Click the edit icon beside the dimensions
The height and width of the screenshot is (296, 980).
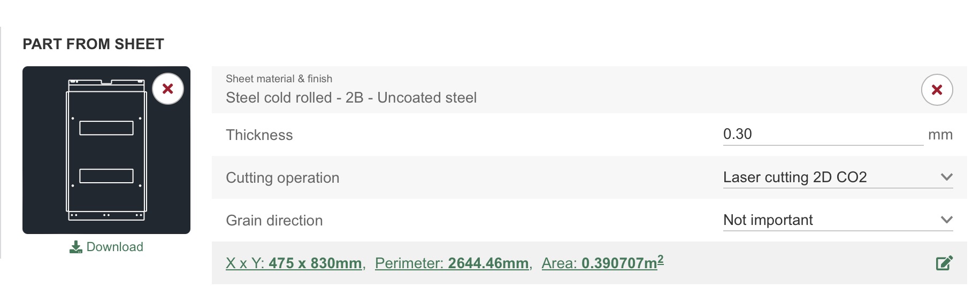(944, 263)
